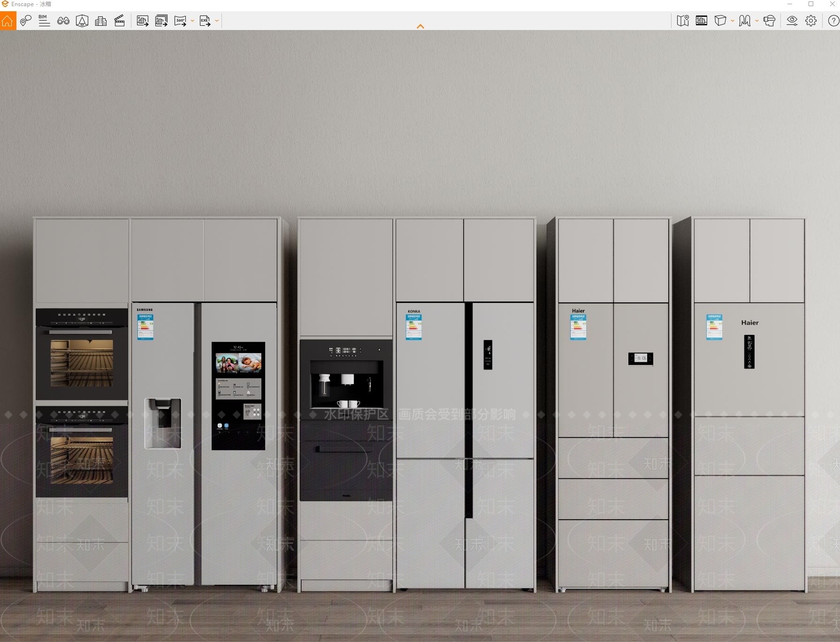Open the Mini Map icon
This screenshot has width=840, height=642.
[683, 21]
